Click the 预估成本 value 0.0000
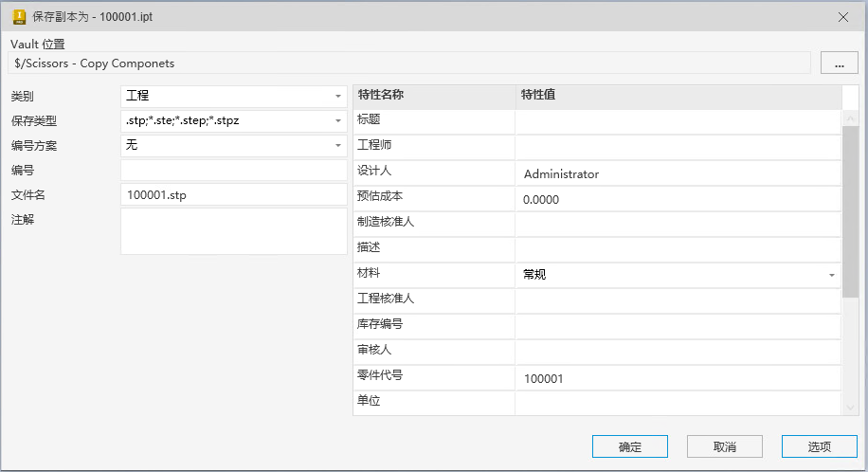Image resolution: width=868 pixels, height=472 pixels. coord(678,199)
